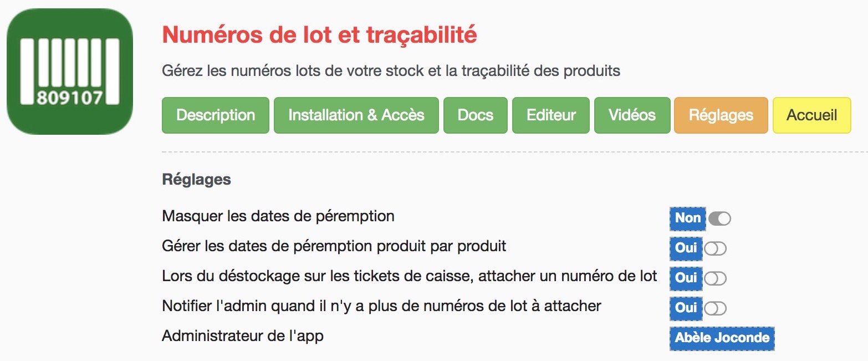Image resolution: width=868 pixels, height=361 pixels.
Task: Switch to Installation & Accès tab
Action: (x=356, y=115)
